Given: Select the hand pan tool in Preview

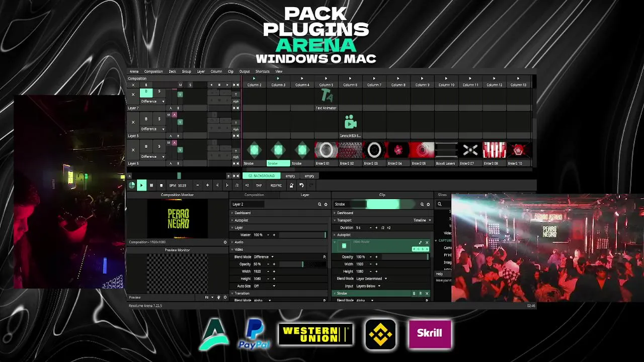Looking at the screenshot, I should coord(218,298).
